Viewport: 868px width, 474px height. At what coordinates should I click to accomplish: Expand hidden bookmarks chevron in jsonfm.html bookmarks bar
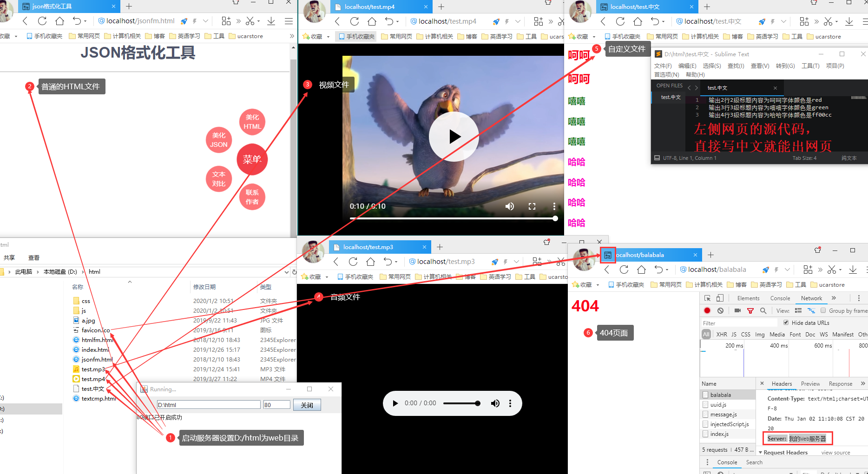click(x=292, y=36)
